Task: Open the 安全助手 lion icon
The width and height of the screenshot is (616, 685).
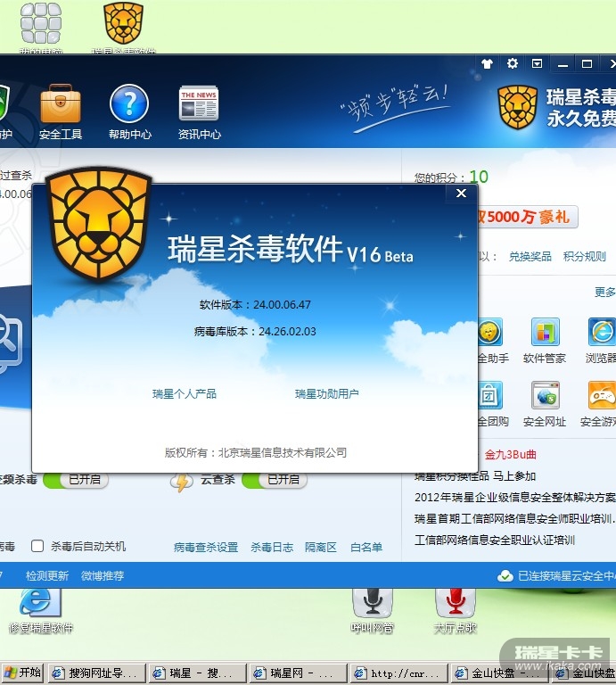Action: pyautogui.click(x=490, y=332)
